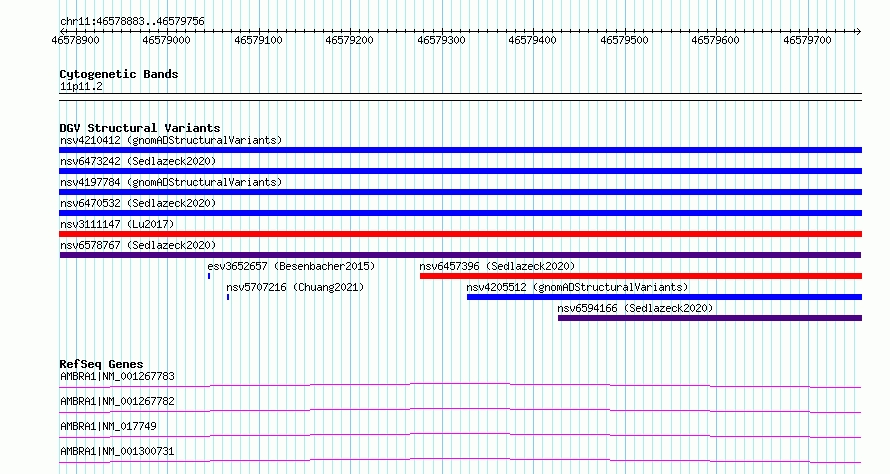Click the nsv4197784 variant label
890x474 pixels.
click(171, 182)
